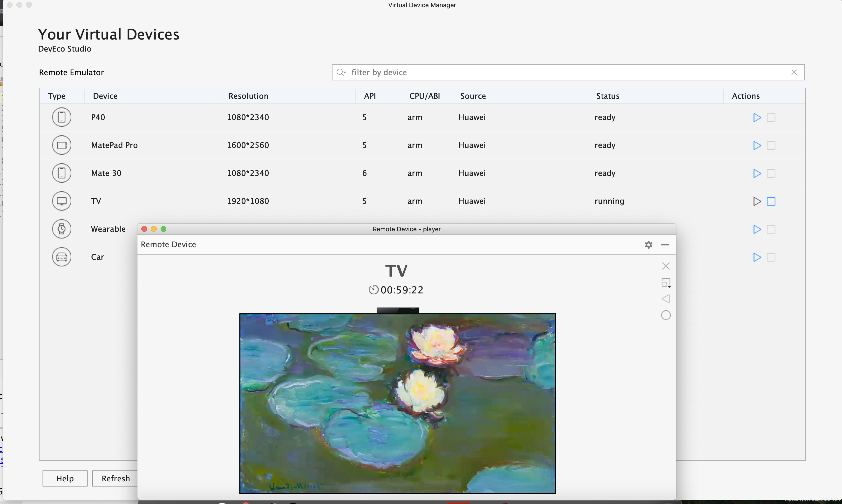Select the P40 device name
The width and height of the screenshot is (842, 504).
click(x=98, y=117)
